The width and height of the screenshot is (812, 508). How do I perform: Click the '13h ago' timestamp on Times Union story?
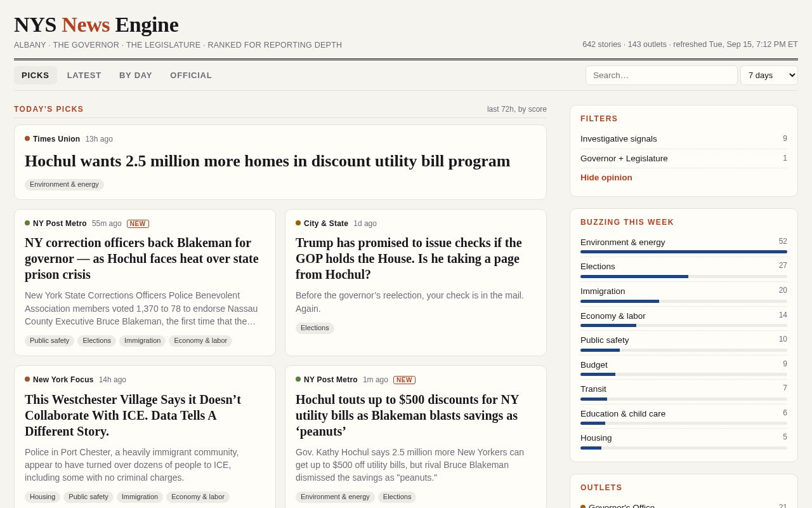(x=99, y=139)
